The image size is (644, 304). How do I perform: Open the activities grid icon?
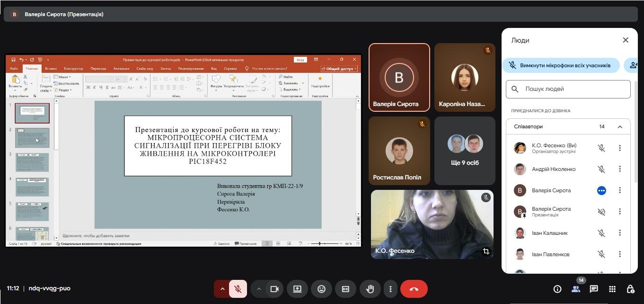point(612,289)
